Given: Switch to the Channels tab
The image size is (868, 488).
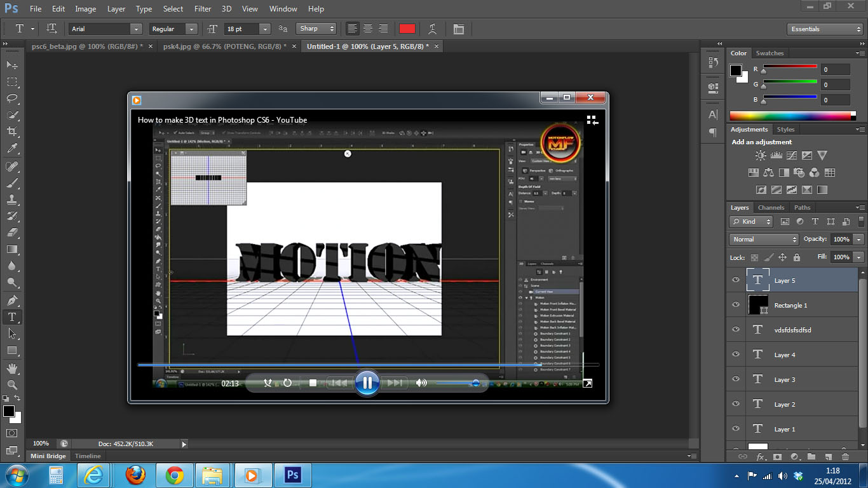Looking at the screenshot, I should [771, 207].
